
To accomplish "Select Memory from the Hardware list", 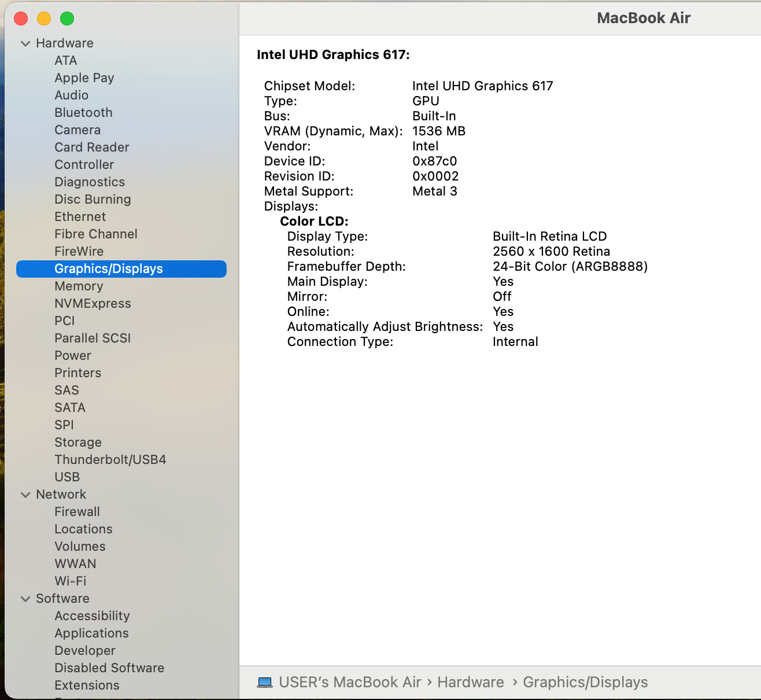I will tap(79, 286).
